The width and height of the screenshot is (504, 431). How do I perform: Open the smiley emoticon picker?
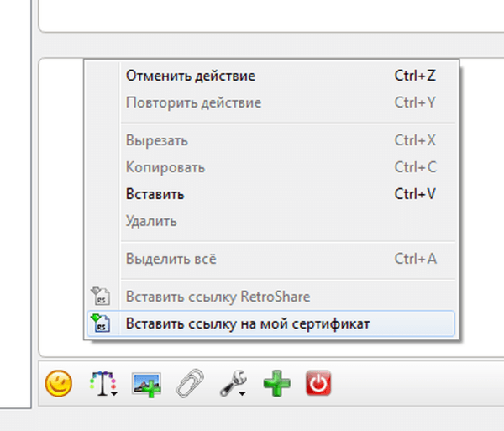click(x=59, y=384)
